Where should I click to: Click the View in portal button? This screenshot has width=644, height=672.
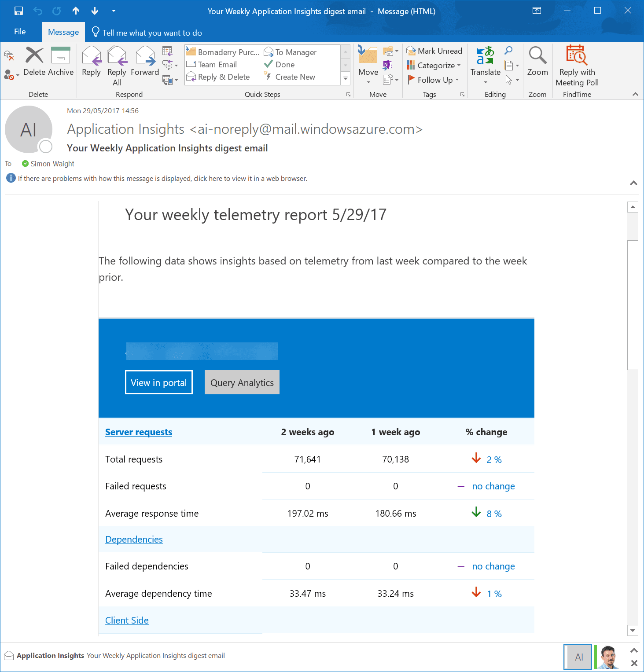[x=159, y=382]
